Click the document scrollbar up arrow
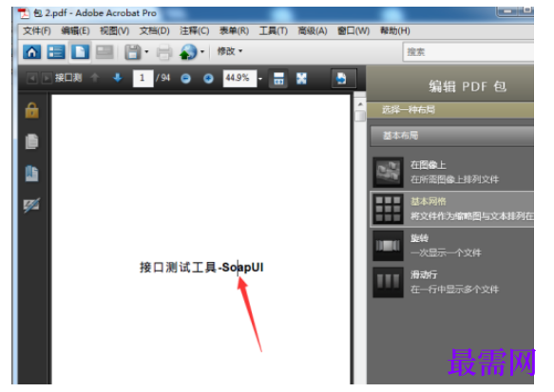 point(360,104)
